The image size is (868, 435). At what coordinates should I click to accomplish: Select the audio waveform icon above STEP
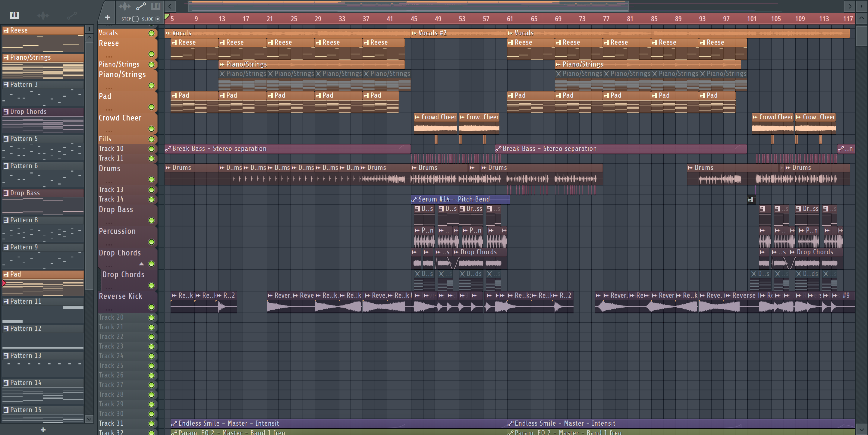[x=124, y=6]
